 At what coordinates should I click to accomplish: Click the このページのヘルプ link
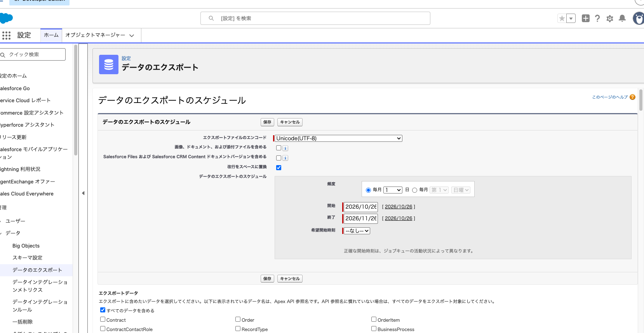click(x=610, y=97)
